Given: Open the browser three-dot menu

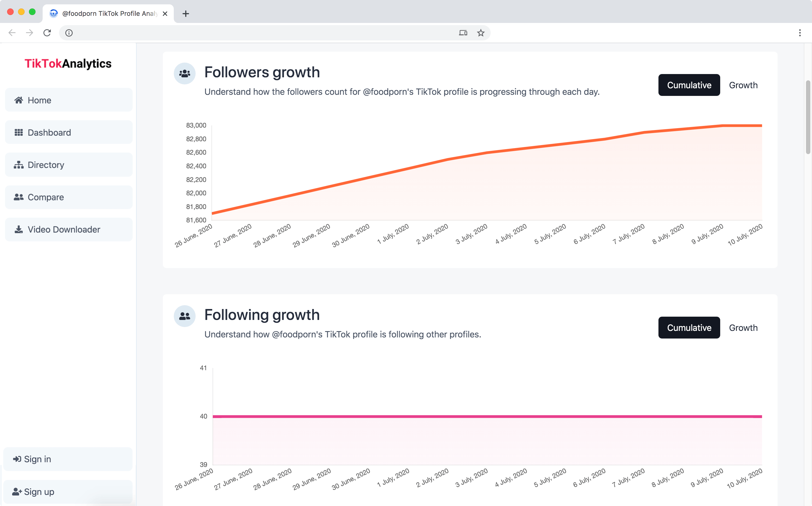Looking at the screenshot, I should coord(800,33).
